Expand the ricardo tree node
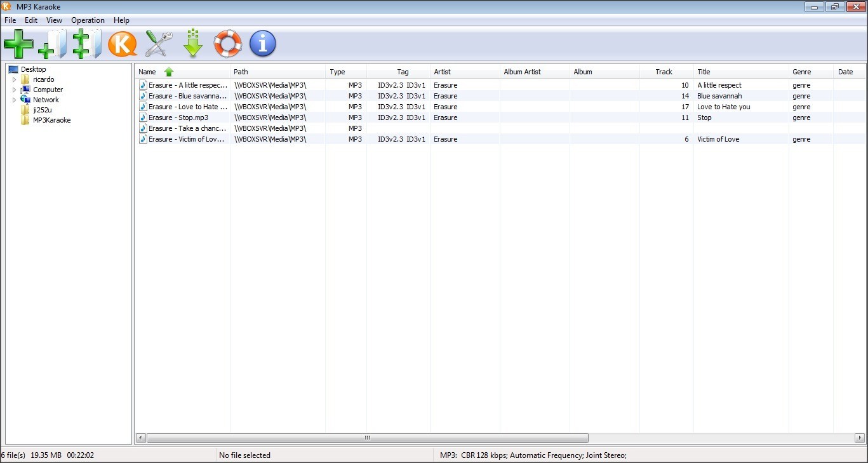The width and height of the screenshot is (868, 463). [14, 79]
